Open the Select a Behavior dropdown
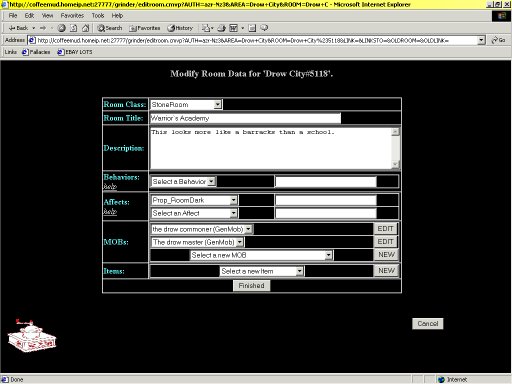Image resolution: width=512 pixels, height=384 pixels. [183, 182]
